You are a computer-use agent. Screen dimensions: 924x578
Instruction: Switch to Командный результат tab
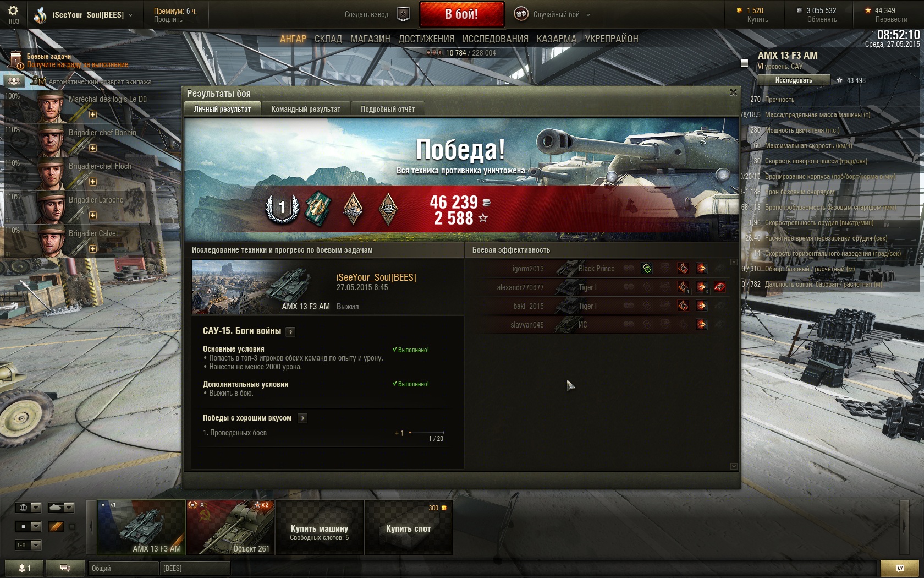(x=306, y=109)
